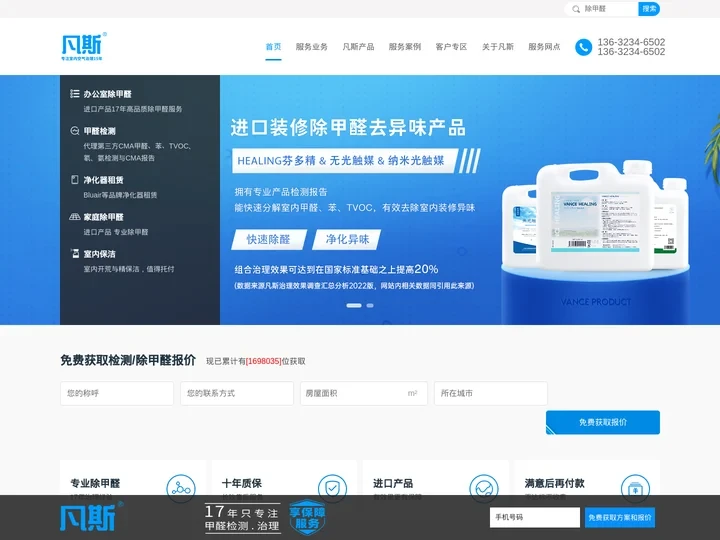Click the upper 136-3234-6502 phone number
The width and height of the screenshot is (720, 540).
pyautogui.click(x=631, y=42)
